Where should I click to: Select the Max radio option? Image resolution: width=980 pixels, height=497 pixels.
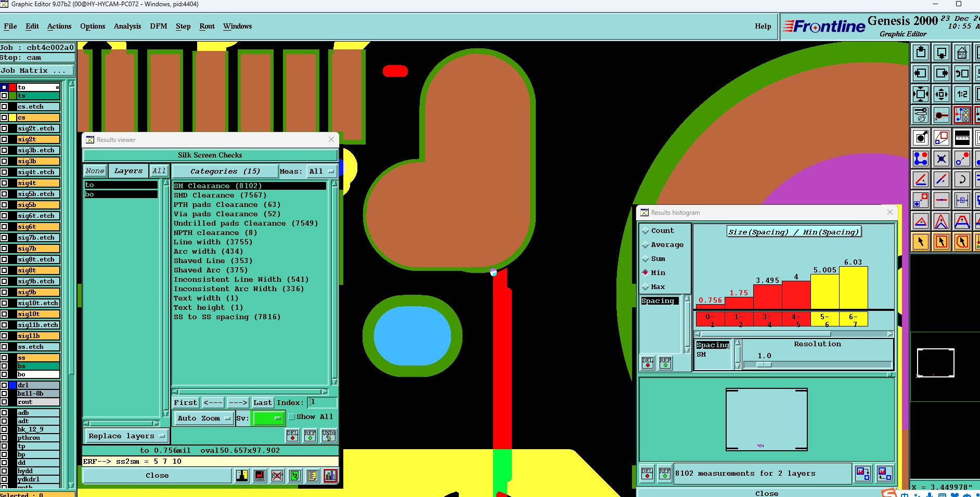[x=654, y=287]
